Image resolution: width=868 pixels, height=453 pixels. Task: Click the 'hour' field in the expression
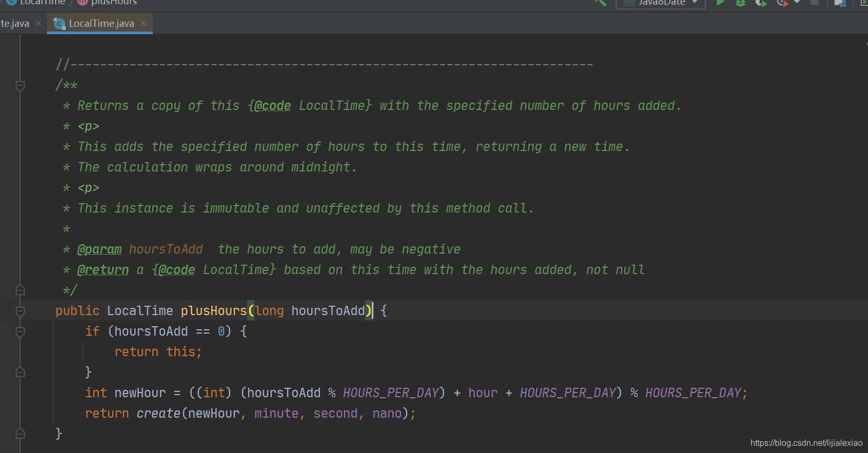point(483,393)
